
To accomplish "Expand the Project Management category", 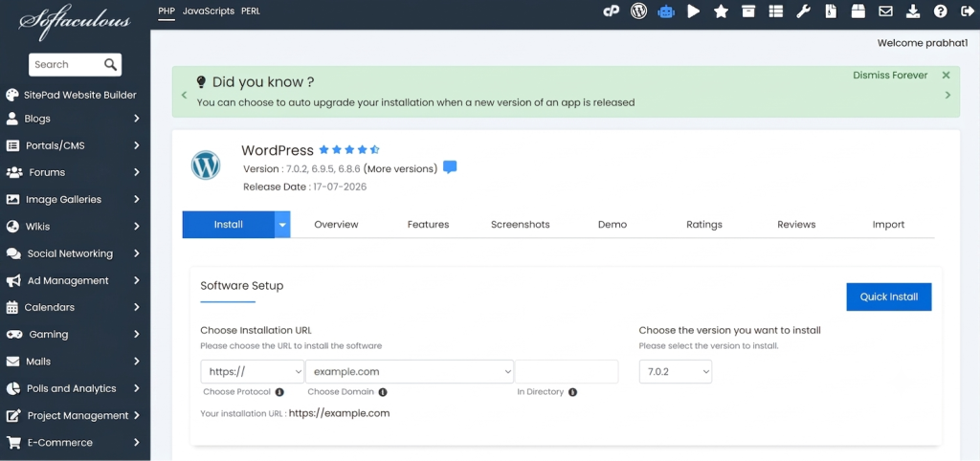I will point(75,415).
